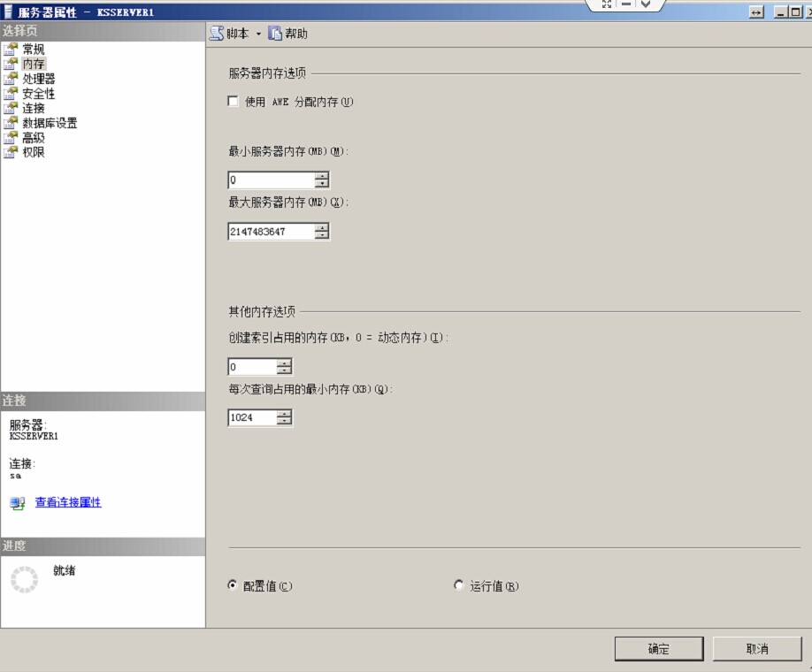812x672 pixels.
Task: Click the server properties title bar icon
Action: pyautogui.click(x=8, y=11)
